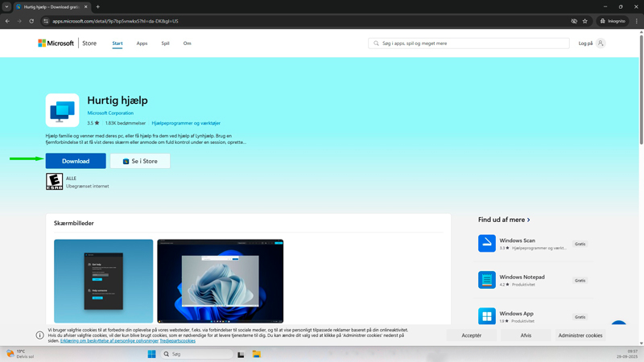Expand Find ud af mere section
Image resolution: width=644 pixels, height=362 pixels.
tap(504, 220)
